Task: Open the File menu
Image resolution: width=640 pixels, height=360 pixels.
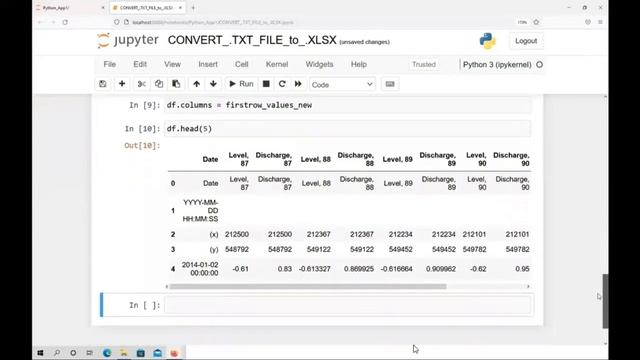Action: point(110,64)
